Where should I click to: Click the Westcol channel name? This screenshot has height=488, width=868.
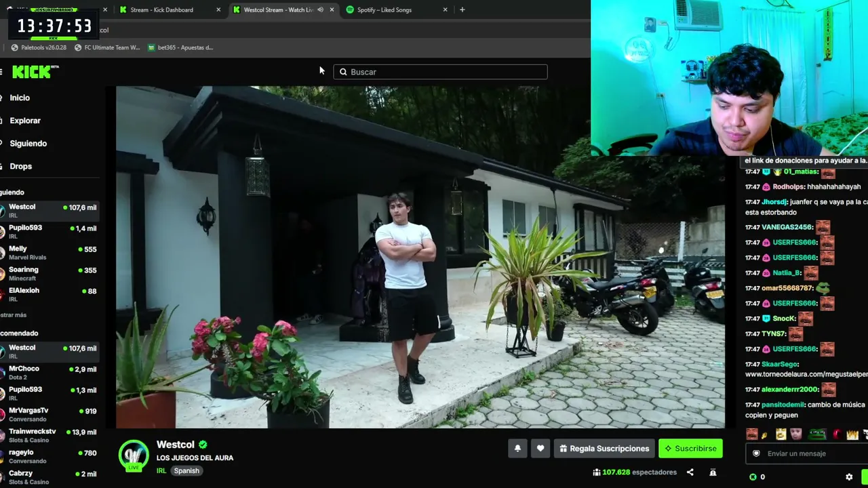click(176, 445)
